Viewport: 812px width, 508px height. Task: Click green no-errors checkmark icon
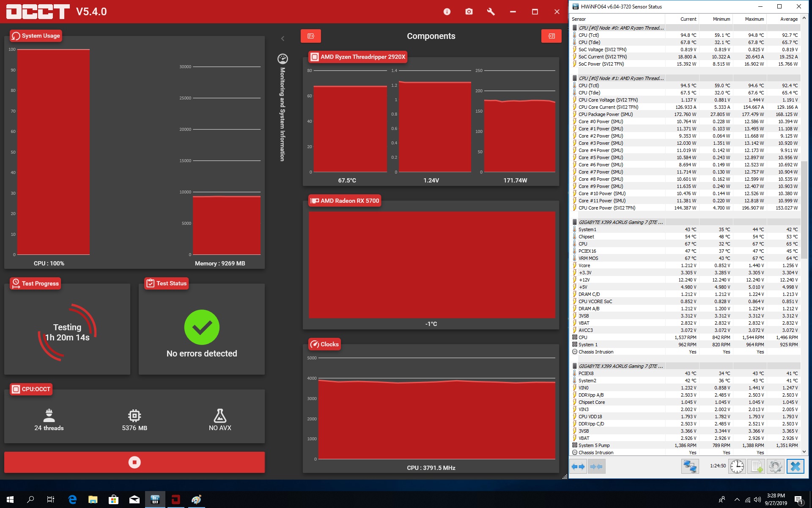(202, 327)
